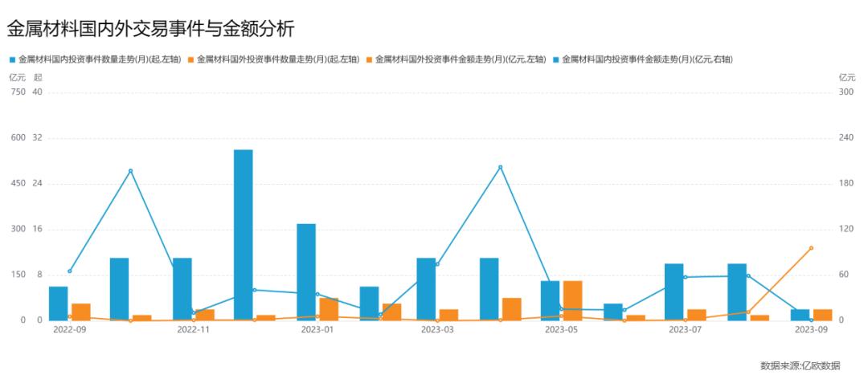Click the 数据来源:亿欧数据 source text
868x383 pixels.
800,366
